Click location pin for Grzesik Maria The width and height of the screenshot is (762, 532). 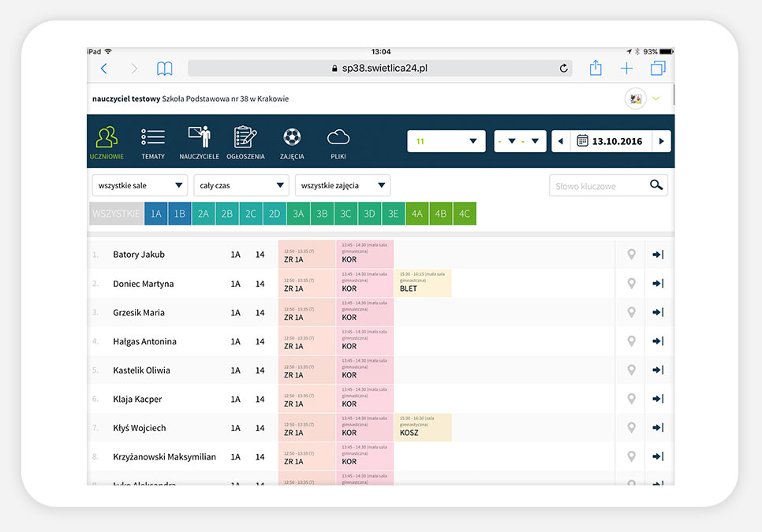pos(631,312)
